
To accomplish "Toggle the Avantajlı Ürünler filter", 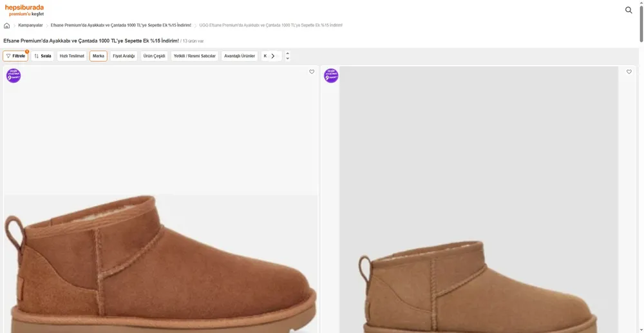I will point(240,56).
